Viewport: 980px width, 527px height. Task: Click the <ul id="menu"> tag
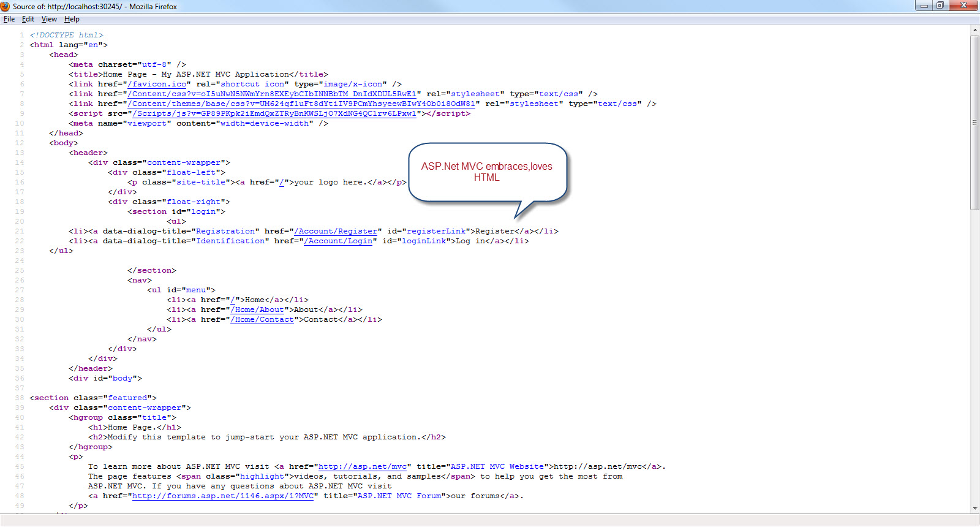(181, 290)
